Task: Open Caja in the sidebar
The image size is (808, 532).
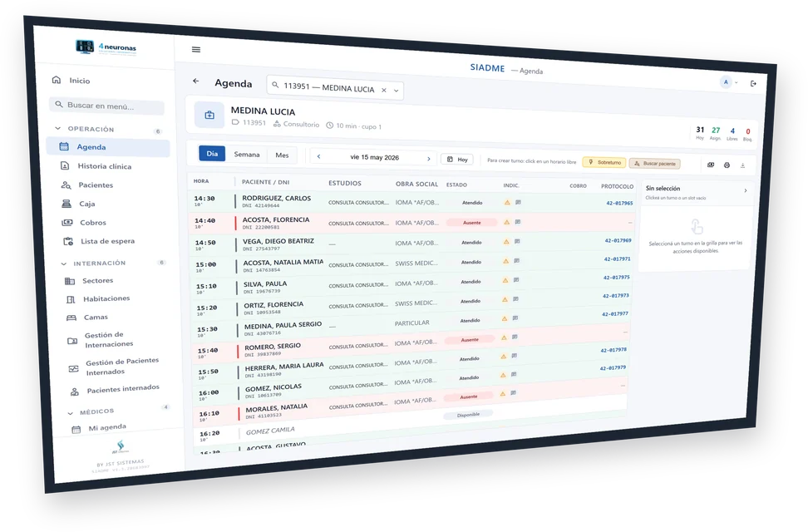Action: click(x=86, y=204)
